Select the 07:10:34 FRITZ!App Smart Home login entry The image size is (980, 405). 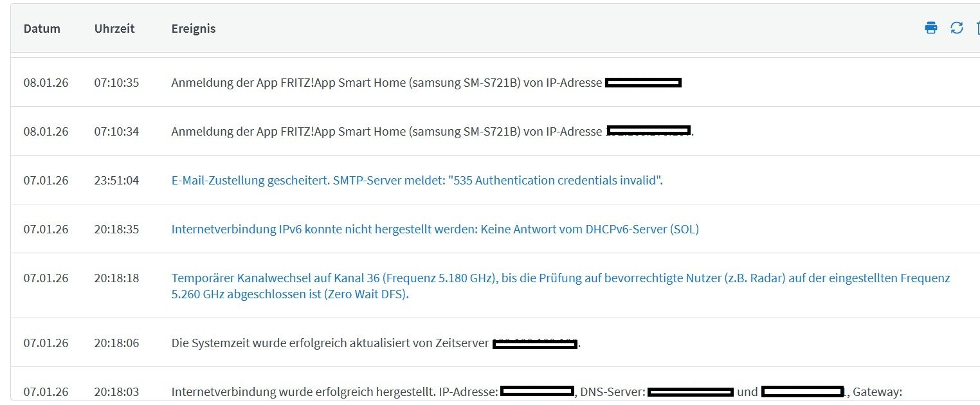tap(495, 131)
